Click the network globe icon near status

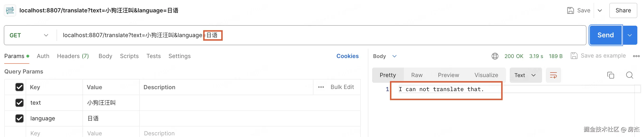495,56
